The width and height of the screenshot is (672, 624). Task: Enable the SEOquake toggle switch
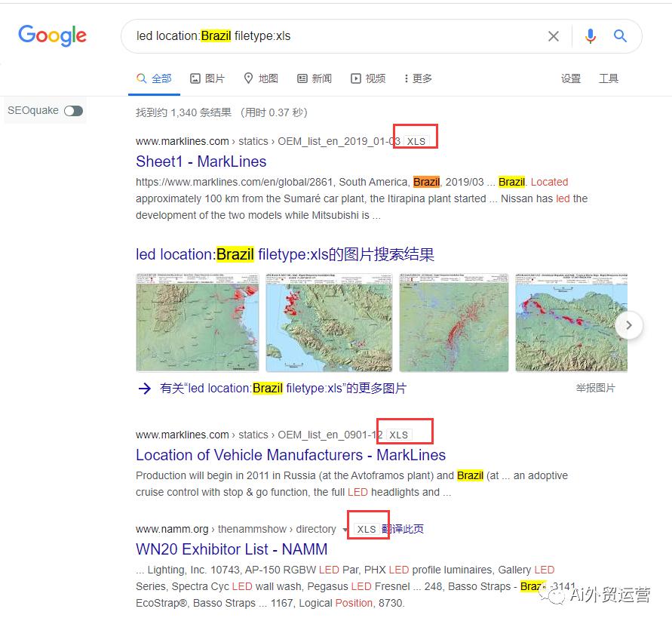[73, 110]
